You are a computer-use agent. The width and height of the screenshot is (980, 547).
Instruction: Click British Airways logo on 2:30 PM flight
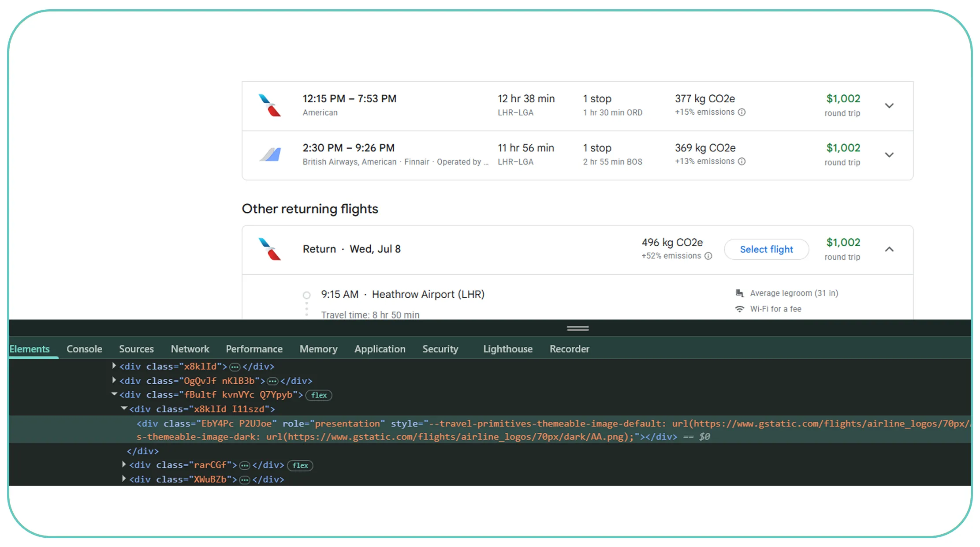click(x=269, y=154)
